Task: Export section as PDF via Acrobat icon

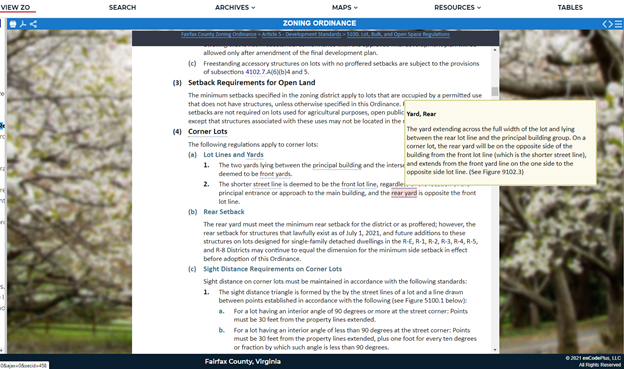Action: tap(23, 24)
